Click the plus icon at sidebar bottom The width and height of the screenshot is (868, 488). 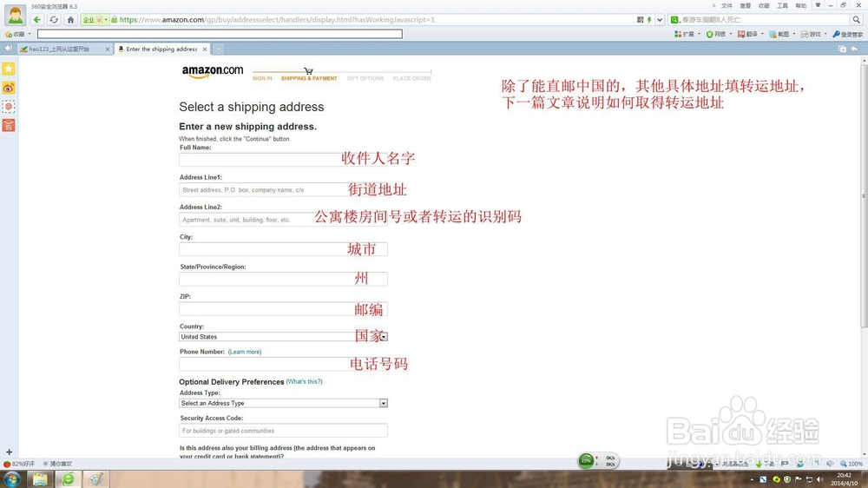(9, 452)
